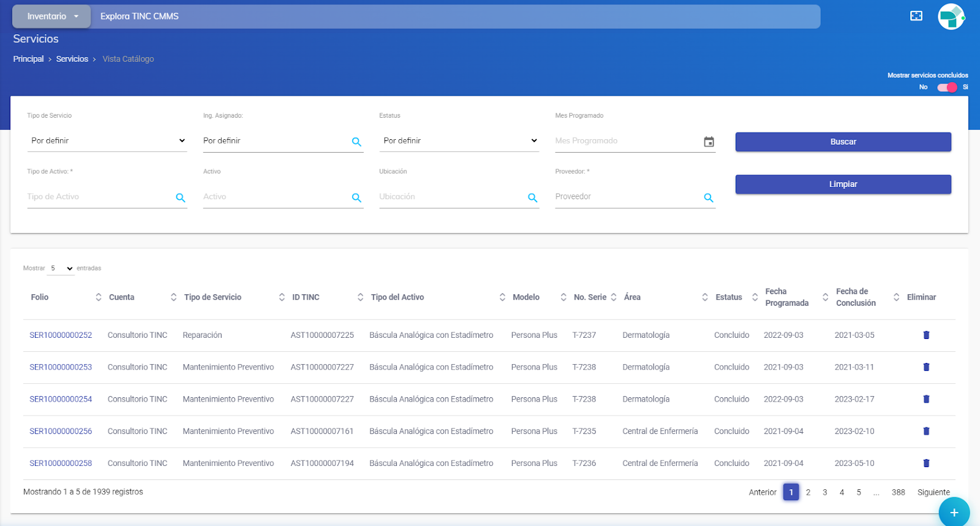
Task: Open the Mostrar entries count dropdown
Action: click(x=61, y=269)
